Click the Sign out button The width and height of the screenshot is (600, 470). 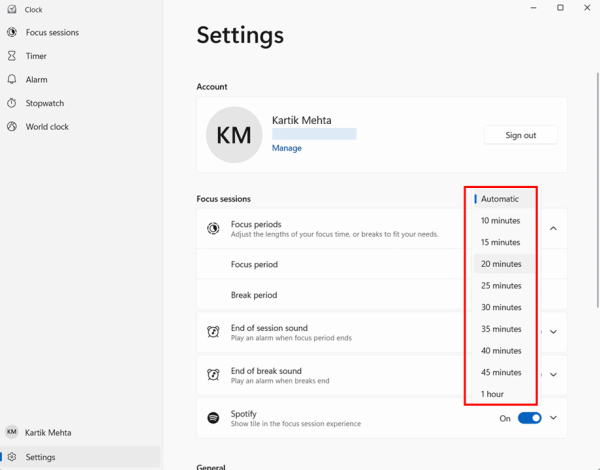tap(521, 135)
